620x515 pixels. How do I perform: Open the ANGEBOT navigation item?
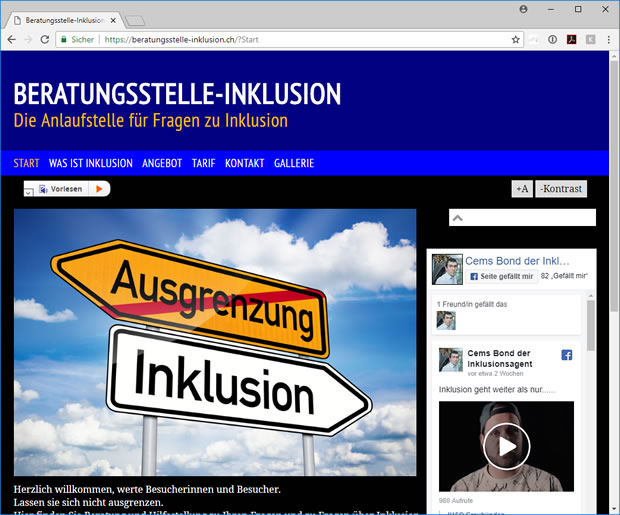click(162, 163)
